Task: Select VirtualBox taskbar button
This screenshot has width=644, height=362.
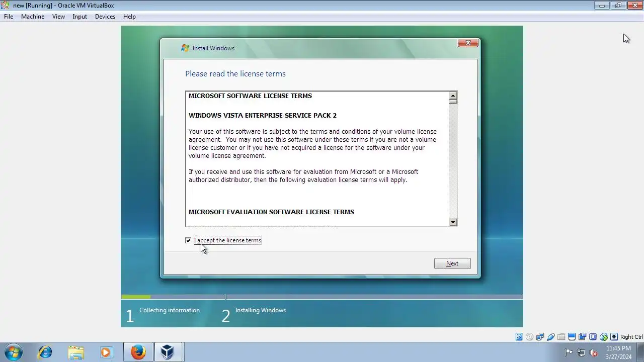Action: (x=168, y=352)
